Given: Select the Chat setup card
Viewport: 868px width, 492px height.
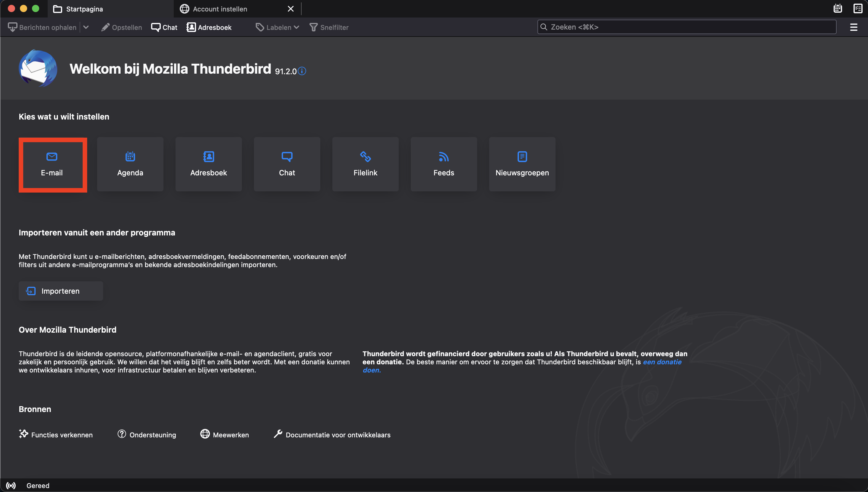Looking at the screenshot, I should (287, 164).
